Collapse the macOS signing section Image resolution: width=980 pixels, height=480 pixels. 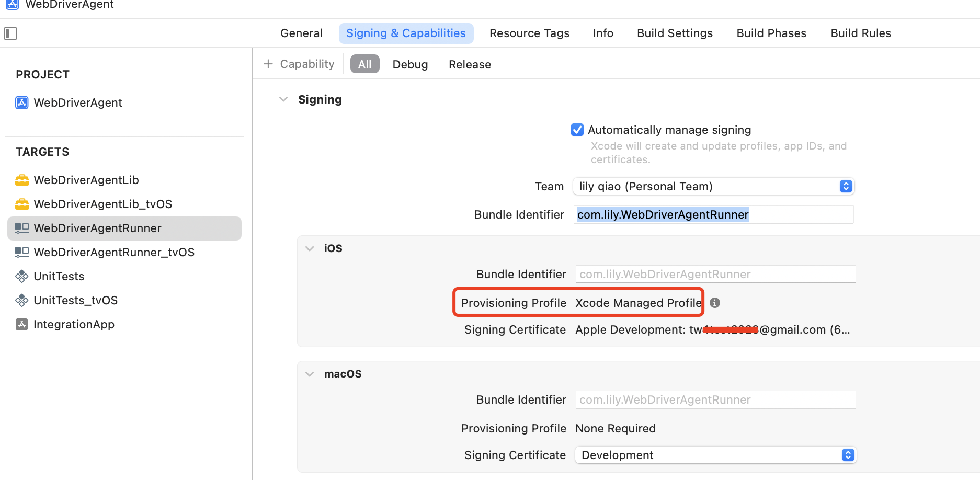pyautogui.click(x=310, y=374)
